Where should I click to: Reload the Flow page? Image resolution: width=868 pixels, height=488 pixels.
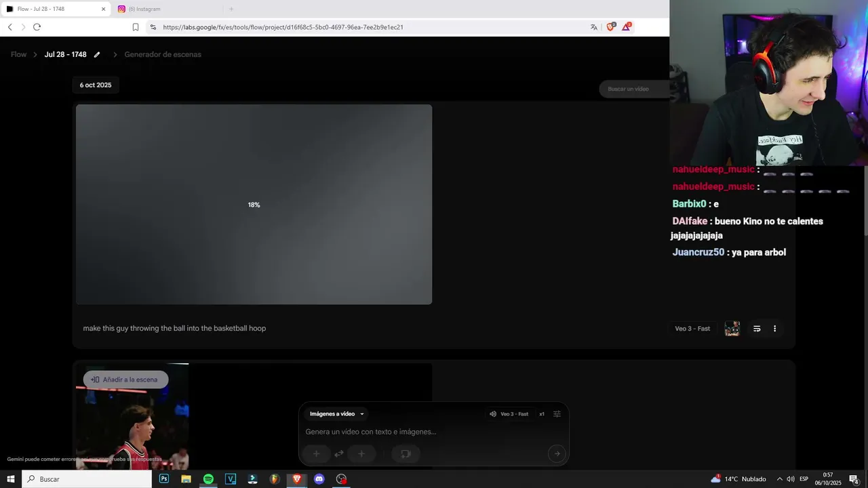[x=37, y=27]
